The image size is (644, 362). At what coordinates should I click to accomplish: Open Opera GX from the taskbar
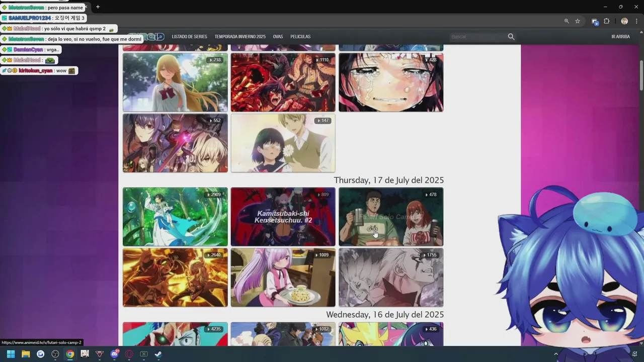pos(129,354)
